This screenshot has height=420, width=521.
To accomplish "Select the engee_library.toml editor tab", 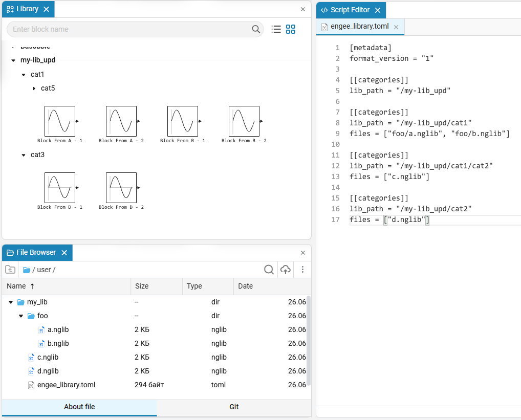I will coord(360,27).
